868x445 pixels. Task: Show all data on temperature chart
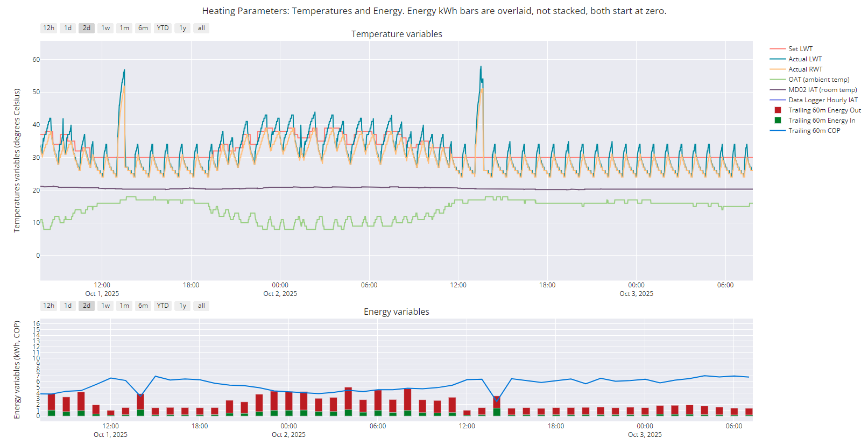click(201, 28)
